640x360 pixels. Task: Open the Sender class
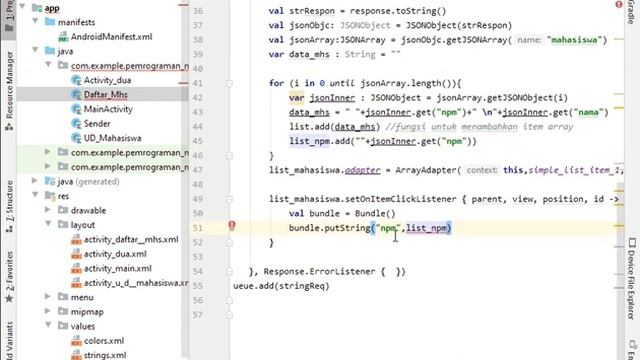pos(97,124)
